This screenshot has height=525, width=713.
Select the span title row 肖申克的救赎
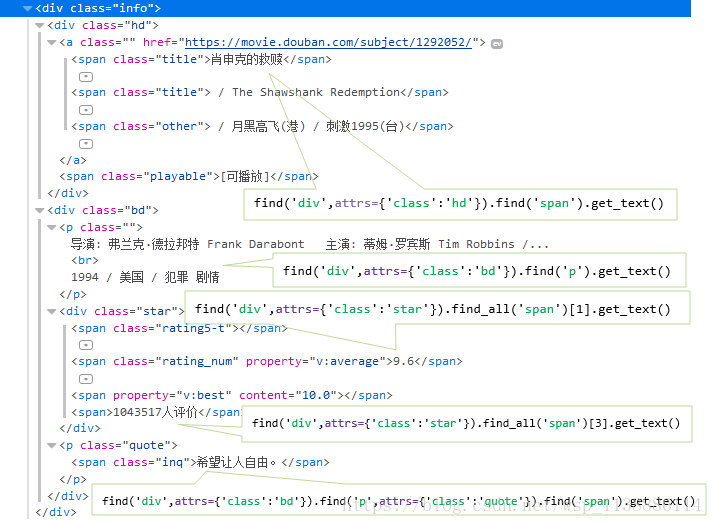tap(201, 59)
